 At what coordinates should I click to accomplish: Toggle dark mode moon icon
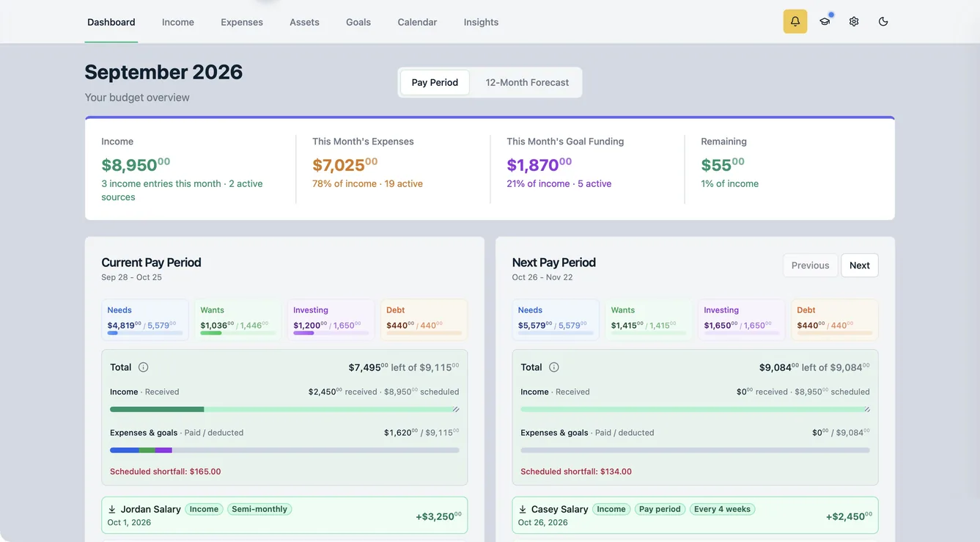click(x=883, y=21)
